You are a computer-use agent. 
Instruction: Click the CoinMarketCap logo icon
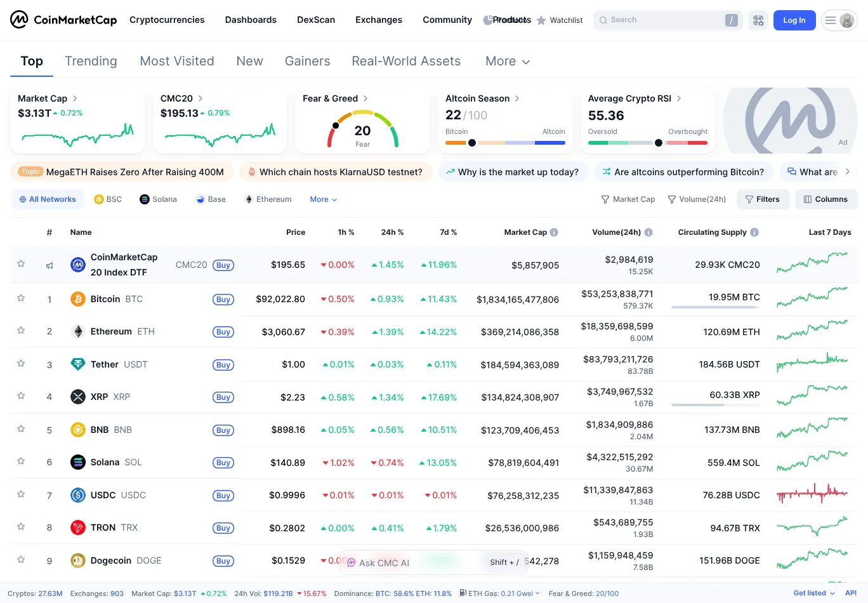click(19, 20)
